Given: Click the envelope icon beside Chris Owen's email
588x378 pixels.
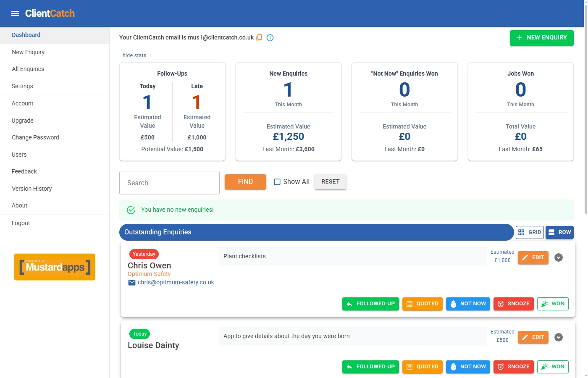Looking at the screenshot, I should pos(132,283).
